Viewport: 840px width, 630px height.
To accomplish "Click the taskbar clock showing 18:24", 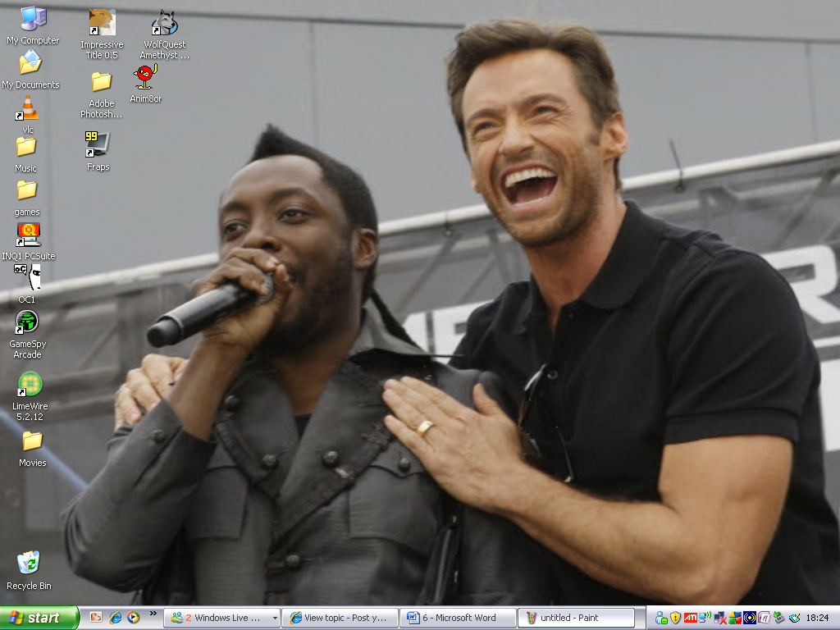I will click(816, 618).
